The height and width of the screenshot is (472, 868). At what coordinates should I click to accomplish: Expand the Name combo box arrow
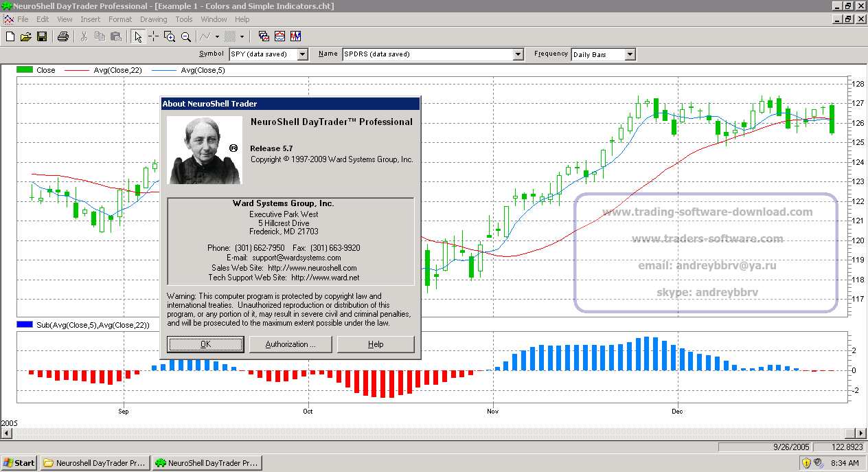[x=518, y=54]
